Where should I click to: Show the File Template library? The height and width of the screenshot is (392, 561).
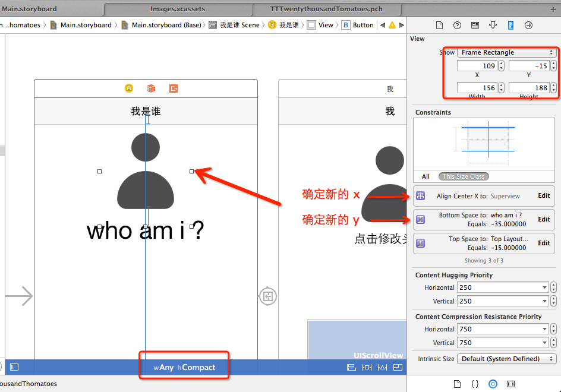pyautogui.click(x=457, y=384)
